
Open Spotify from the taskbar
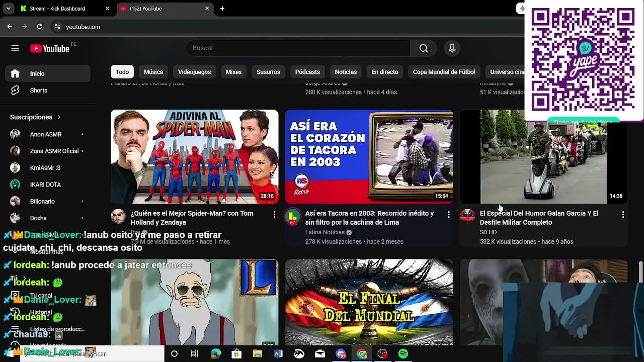pyautogui.click(x=403, y=354)
